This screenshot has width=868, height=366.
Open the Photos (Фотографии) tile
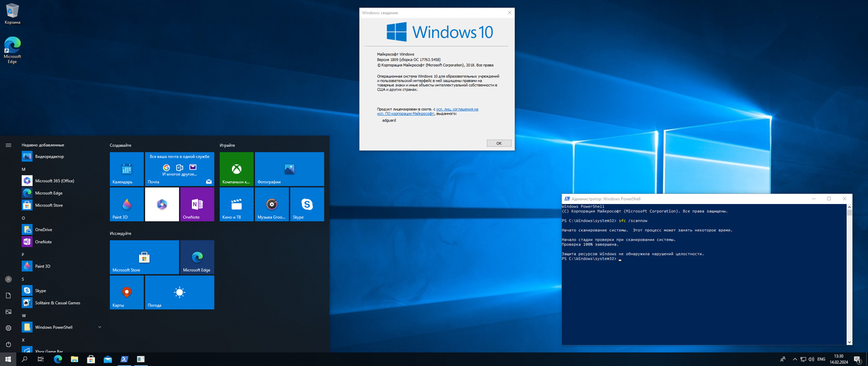[x=290, y=169]
